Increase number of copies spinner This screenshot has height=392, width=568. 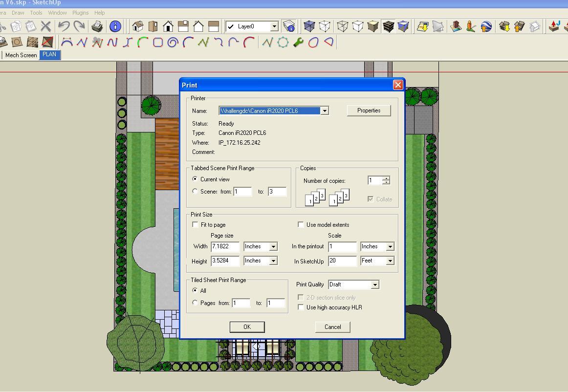click(386, 178)
